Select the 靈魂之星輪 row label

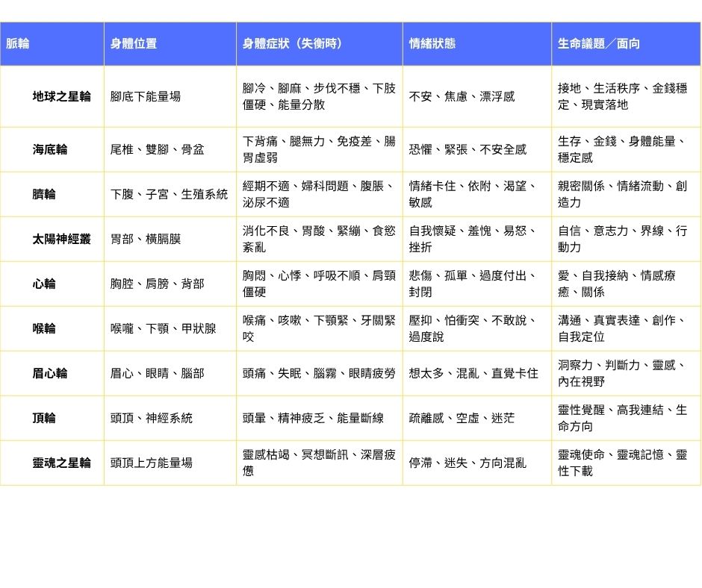tap(61, 463)
